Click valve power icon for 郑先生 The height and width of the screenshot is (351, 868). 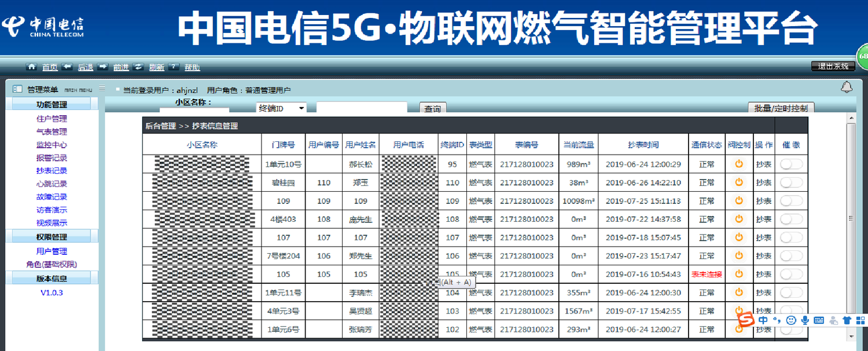tap(739, 255)
